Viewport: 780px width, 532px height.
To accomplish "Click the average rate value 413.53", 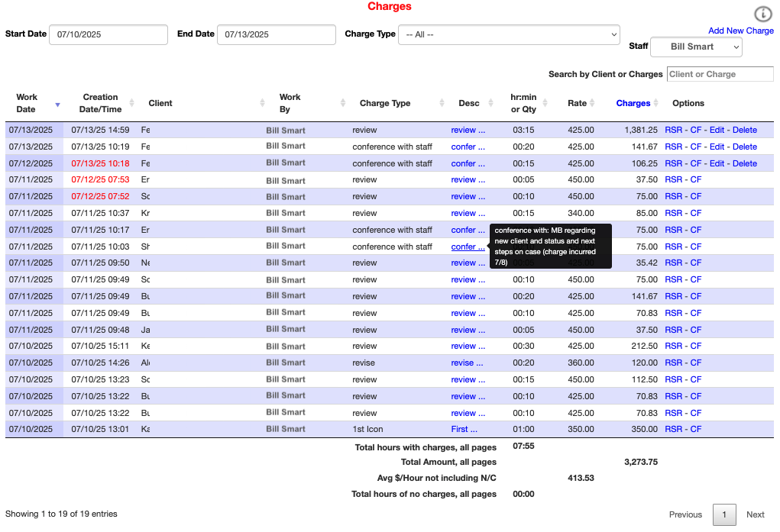I will pyautogui.click(x=581, y=478).
